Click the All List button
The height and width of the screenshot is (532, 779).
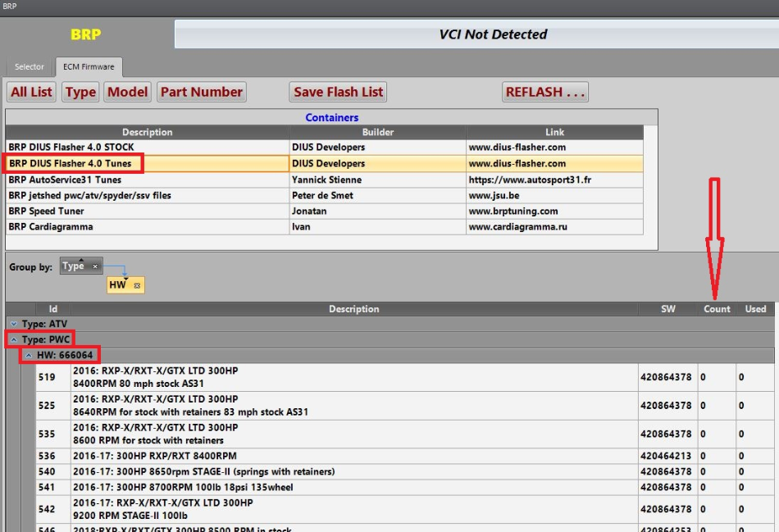31,92
